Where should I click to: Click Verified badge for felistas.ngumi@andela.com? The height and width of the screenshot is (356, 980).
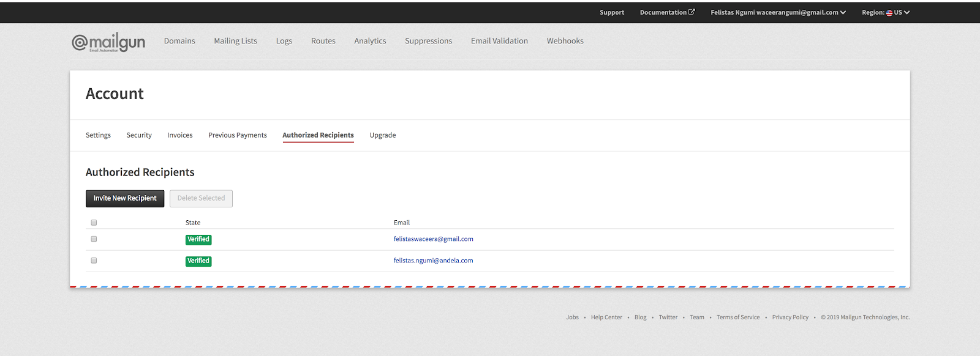(198, 261)
